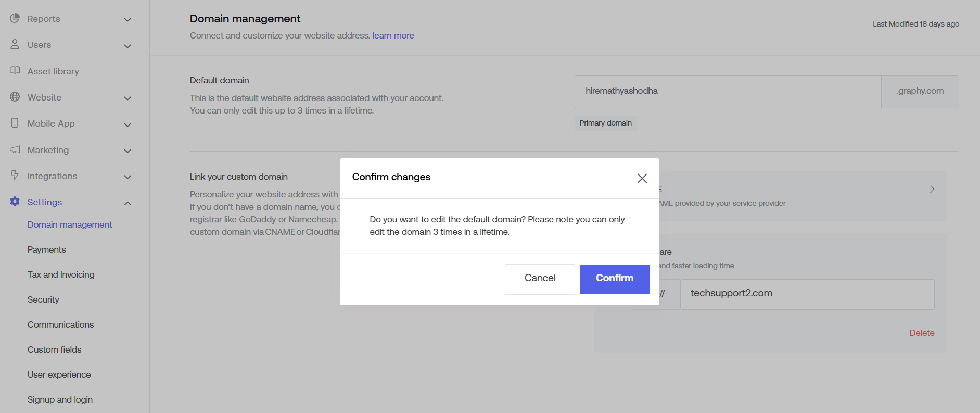The height and width of the screenshot is (413, 980).
Task: Click the Mobile App phone icon
Action: tap(15, 123)
